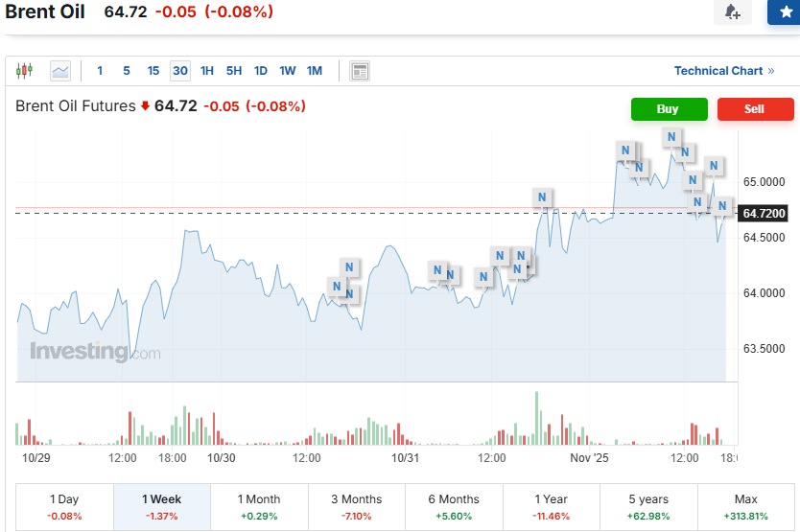Click the 65.0000 axis label
This screenshot has height=532, width=800.
click(x=764, y=182)
